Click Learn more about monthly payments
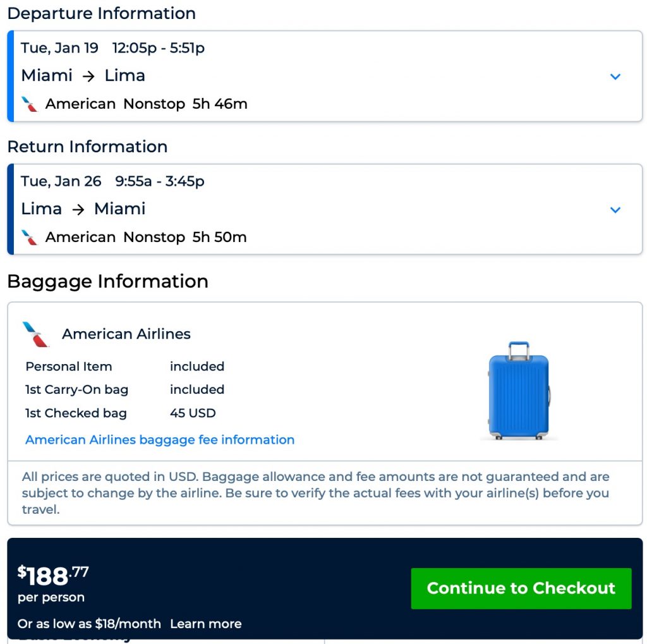The width and height of the screenshot is (647, 644). pyautogui.click(x=205, y=624)
